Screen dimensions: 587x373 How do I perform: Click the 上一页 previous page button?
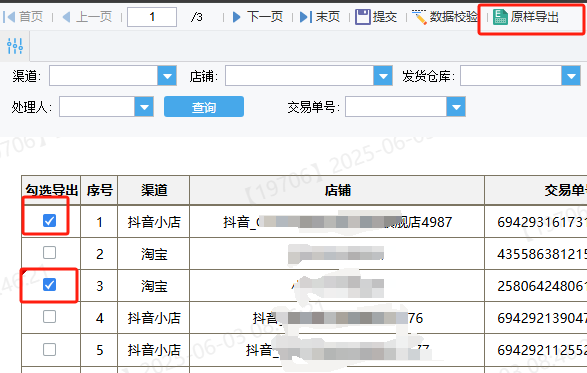point(87,17)
